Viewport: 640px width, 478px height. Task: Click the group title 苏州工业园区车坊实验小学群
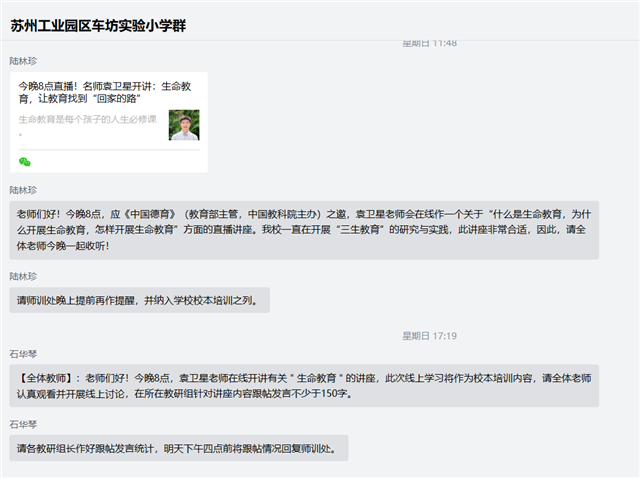98,26
